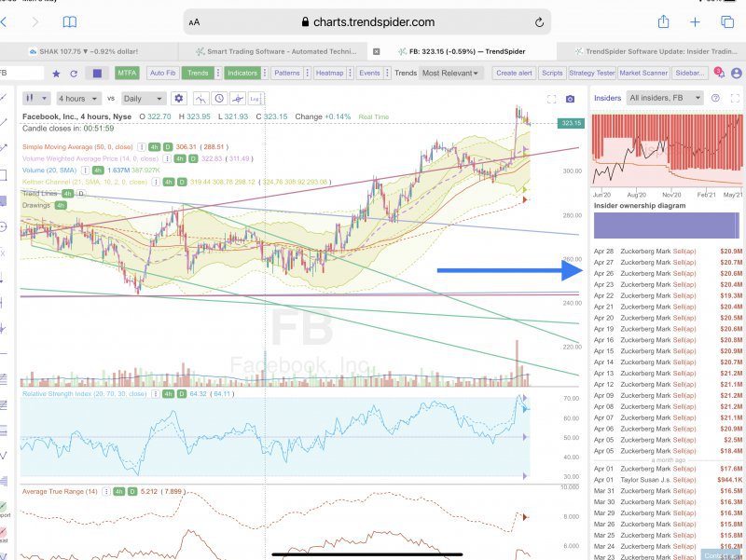Reload the page from the address bar
The image size is (746, 560).
pyautogui.click(x=539, y=22)
